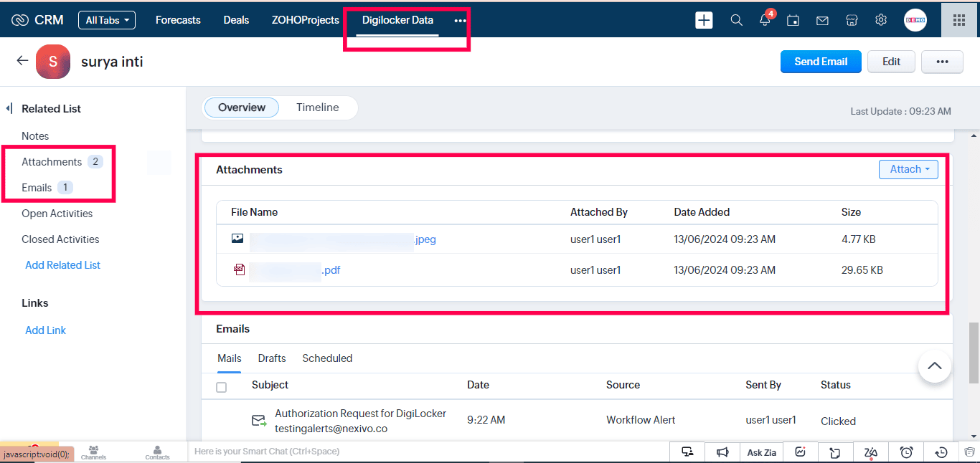This screenshot has width=980, height=463.
Task: Click the Last Update : 09:23 AM text
Action: [901, 111]
